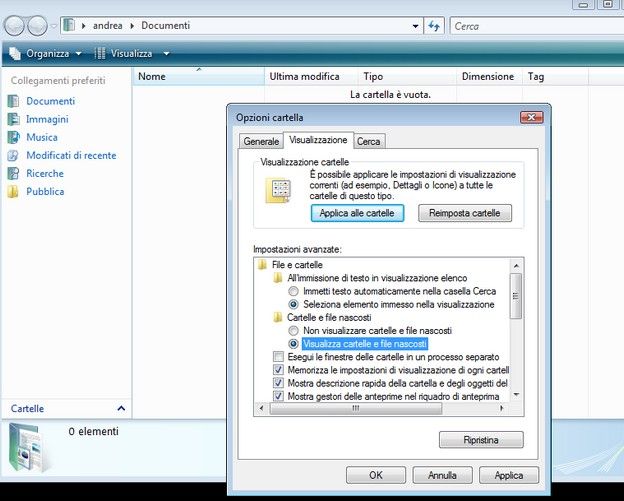Click the scroll right arrow in advanced settings
The width and height of the screenshot is (624, 501).
tap(501, 408)
